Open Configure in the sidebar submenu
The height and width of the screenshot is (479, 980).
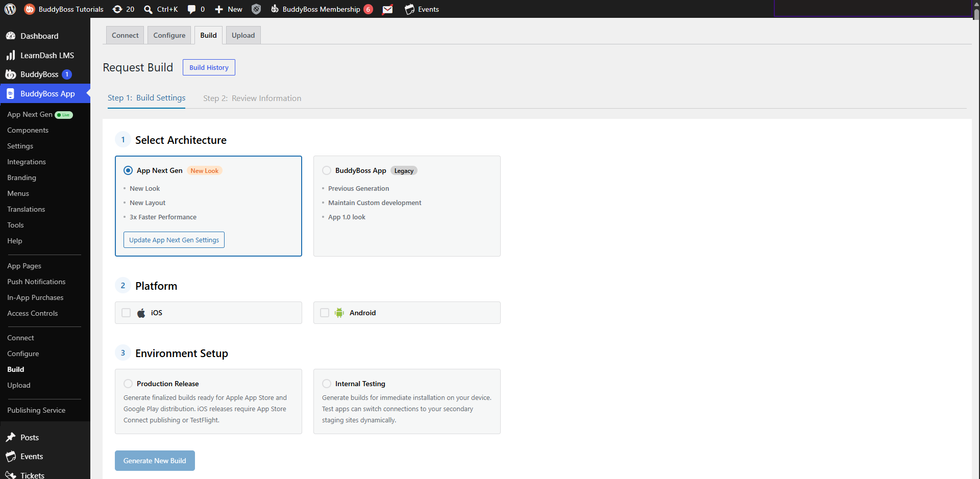click(x=23, y=354)
